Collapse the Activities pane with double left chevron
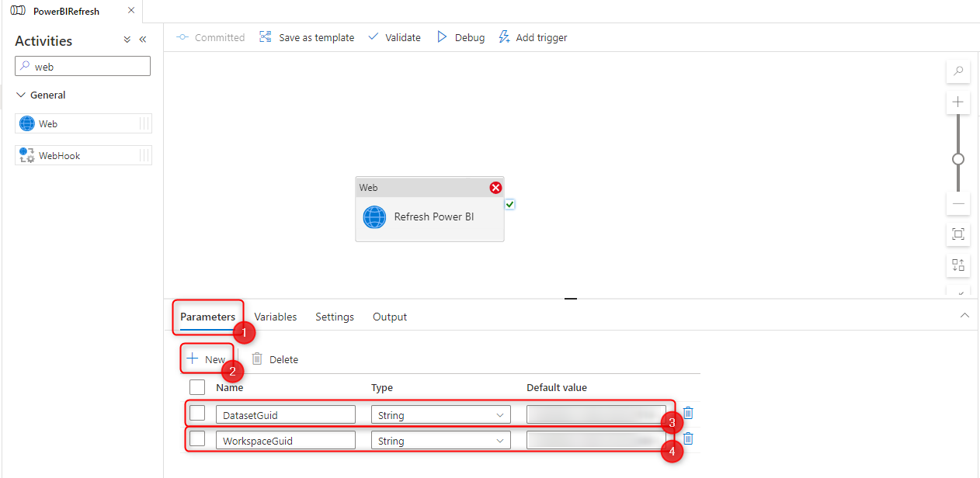980x478 pixels. tap(143, 40)
